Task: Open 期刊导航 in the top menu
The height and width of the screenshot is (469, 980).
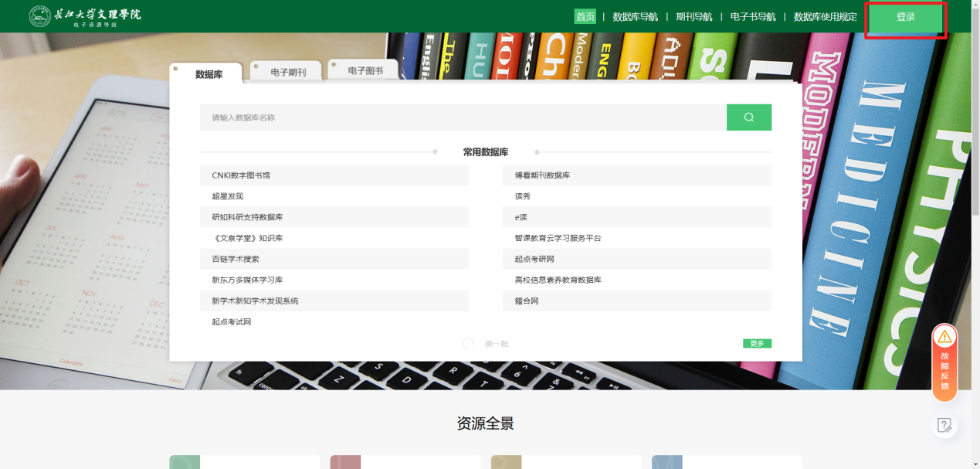Action: 693,17
